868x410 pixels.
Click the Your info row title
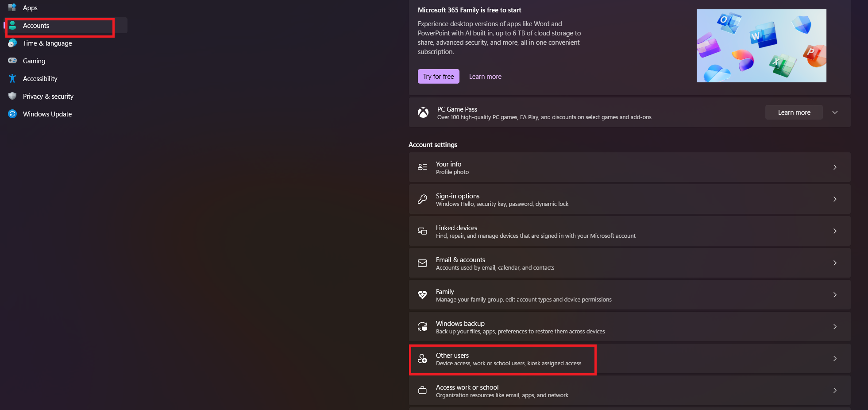448,164
